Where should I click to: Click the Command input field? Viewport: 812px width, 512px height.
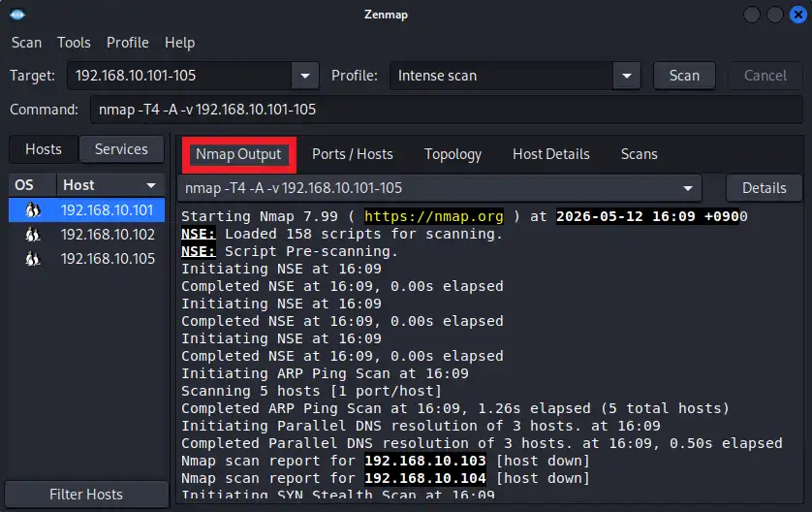pyautogui.click(x=447, y=110)
